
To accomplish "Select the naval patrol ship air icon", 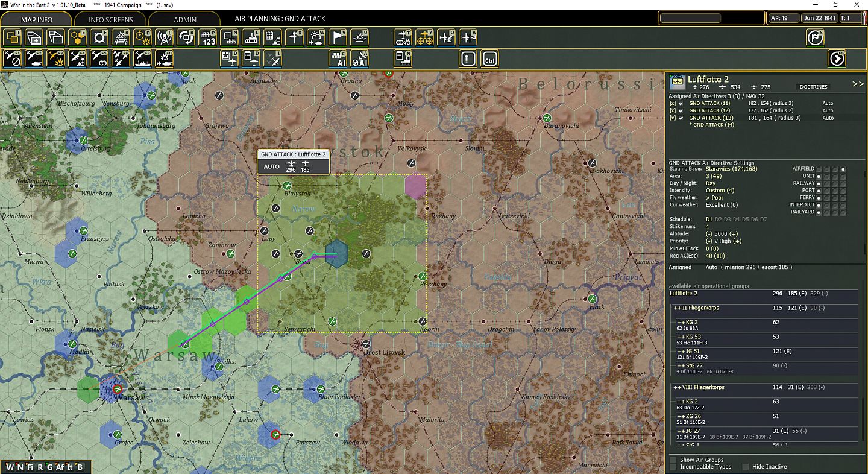I will point(143,58).
